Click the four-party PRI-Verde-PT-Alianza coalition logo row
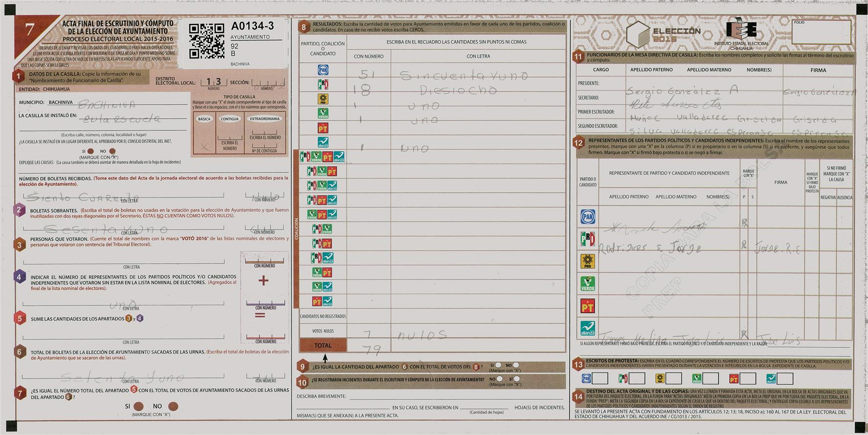The image size is (868, 435). pos(322,157)
